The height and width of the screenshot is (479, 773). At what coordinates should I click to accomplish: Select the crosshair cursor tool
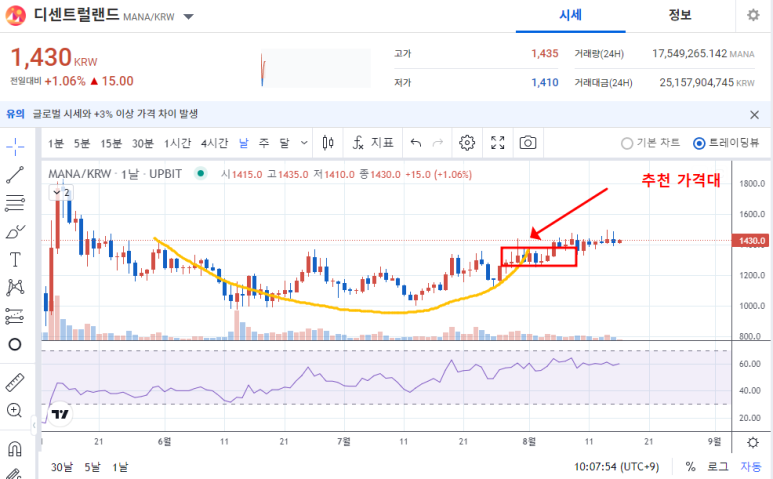15,146
